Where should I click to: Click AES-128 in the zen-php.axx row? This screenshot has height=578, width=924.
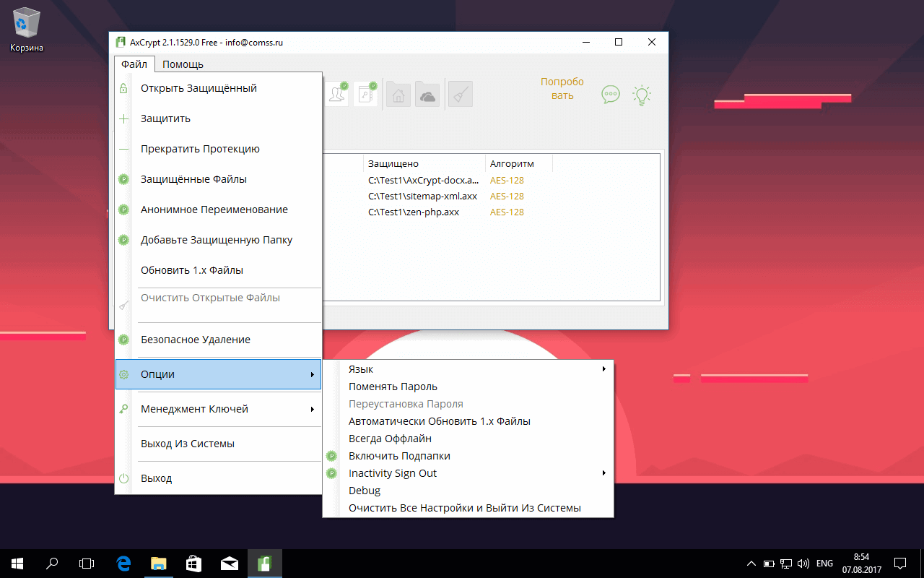click(x=507, y=212)
